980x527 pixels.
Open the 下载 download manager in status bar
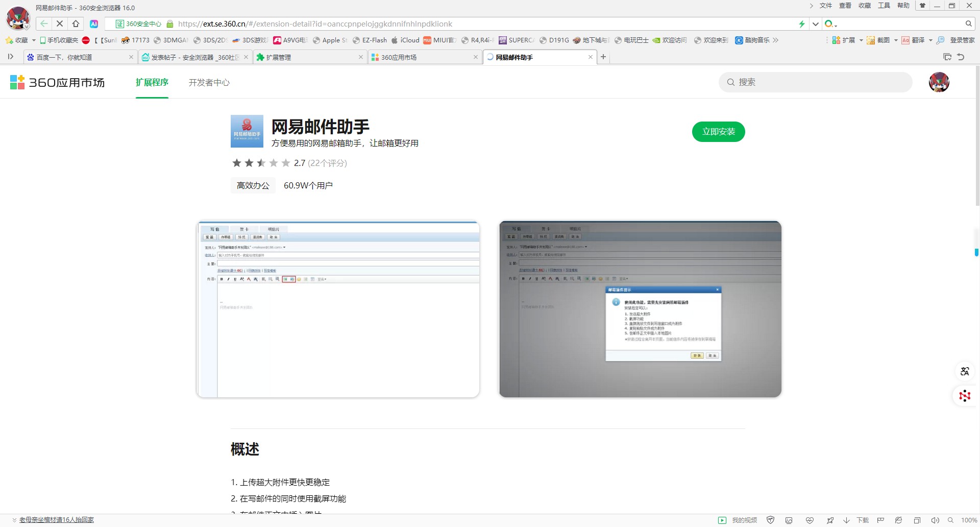tap(855, 520)
